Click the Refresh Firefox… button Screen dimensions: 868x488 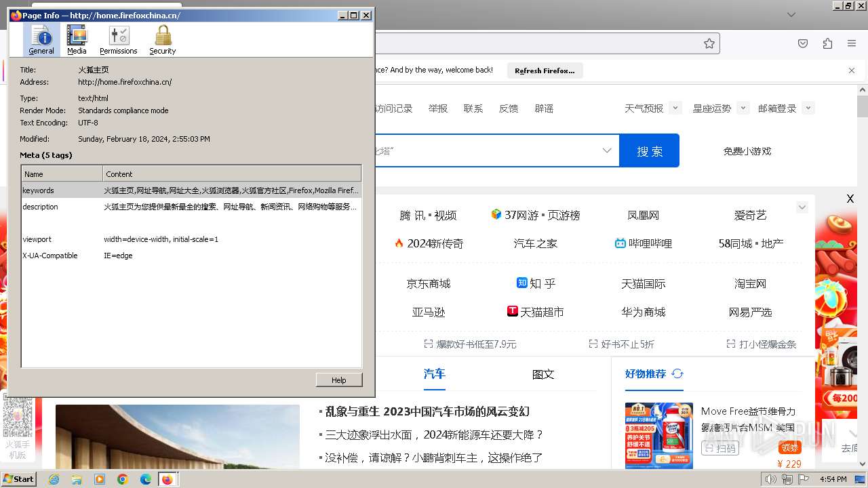(545, 70)
